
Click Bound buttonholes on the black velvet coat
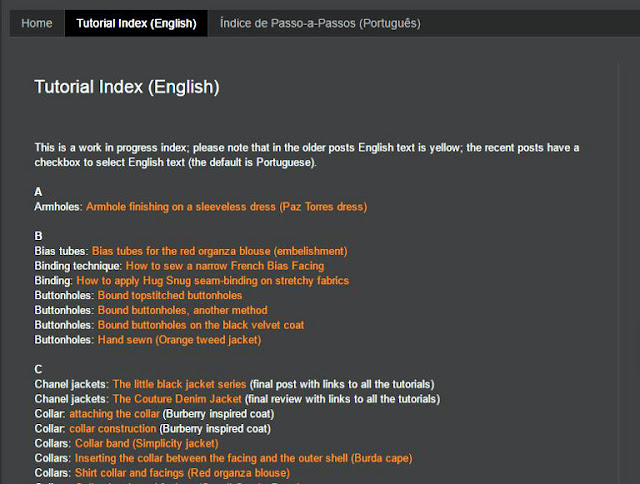[201, 325]
